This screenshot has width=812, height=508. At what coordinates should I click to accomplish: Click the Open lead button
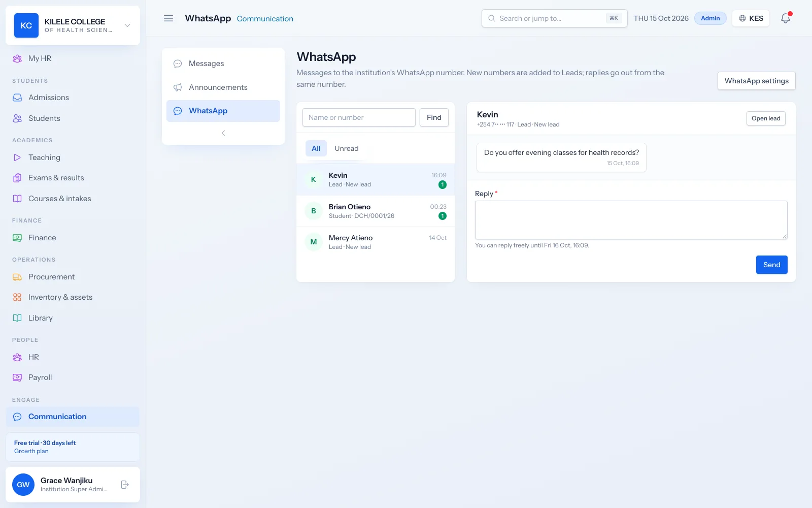point(766,118)
